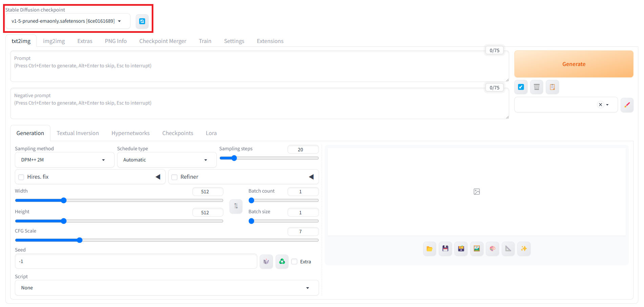644x307 pixels.
Task: Open the Stable Diffusion checkpoint dropdown
Action: [67, 21]
